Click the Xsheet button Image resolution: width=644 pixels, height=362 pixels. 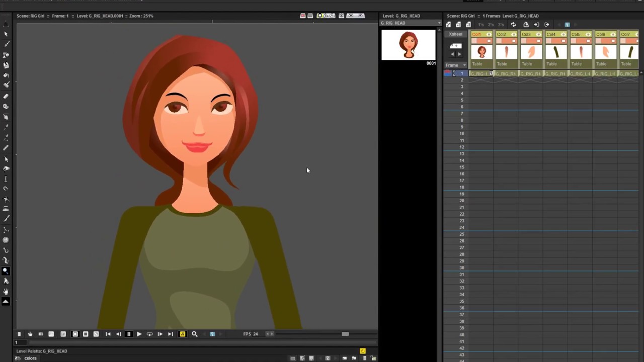pos(456,34)
